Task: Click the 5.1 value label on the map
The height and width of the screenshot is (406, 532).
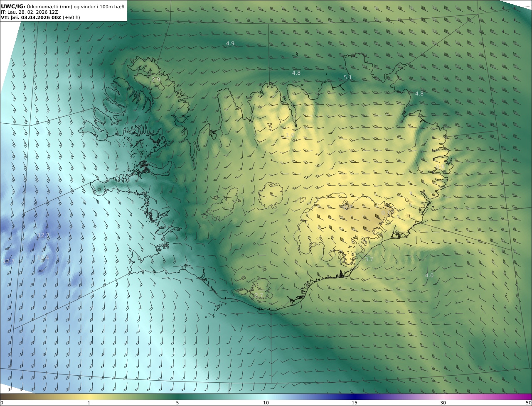Action: pos(348,78)
